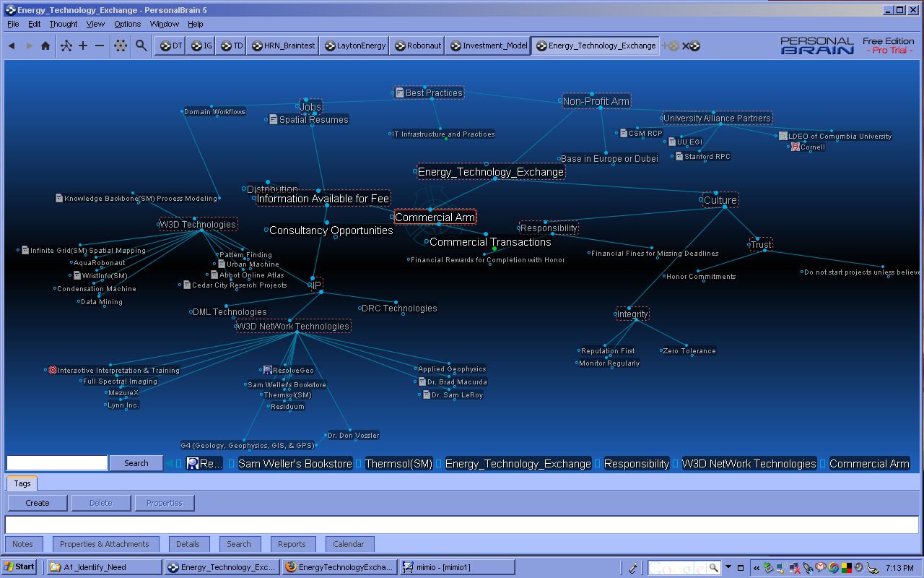
Task: Click the pen icon on taskbar
Action: tap(633, 567)
